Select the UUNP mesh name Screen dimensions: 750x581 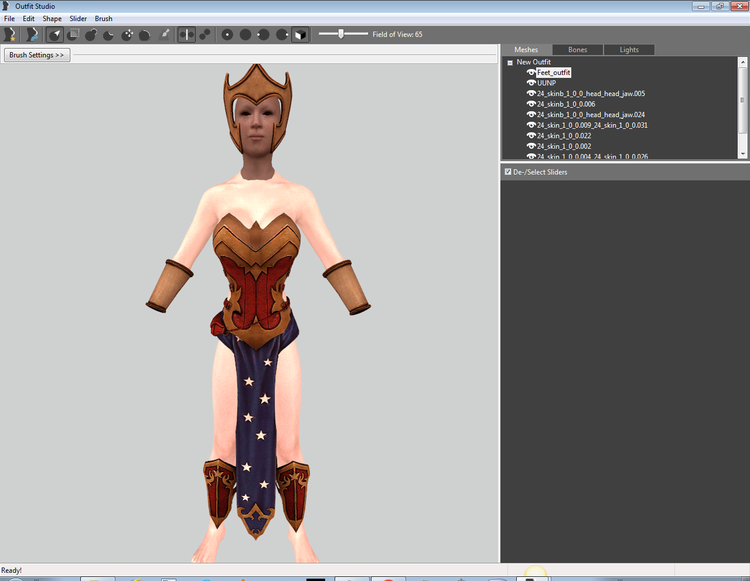click(x=546, y=83)
